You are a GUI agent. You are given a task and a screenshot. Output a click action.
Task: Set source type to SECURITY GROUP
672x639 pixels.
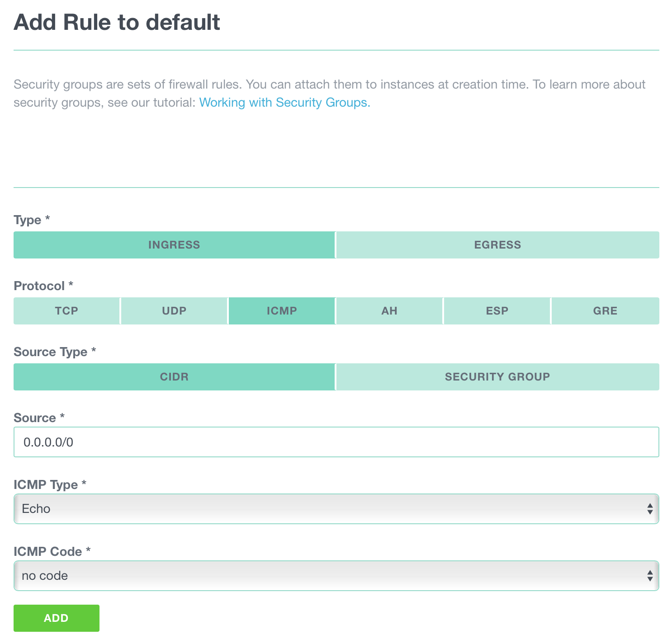click(497, 377)
